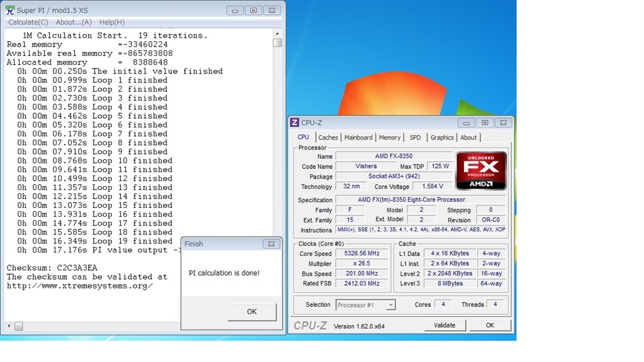Close the Finish dialog with the X
This screenshot has width=644, height=362.
(271, 244)
